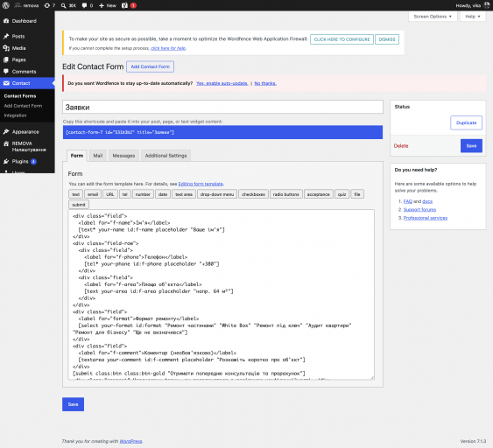Open pending updates counter icon

pyautogui.click(x=50, y=5)
